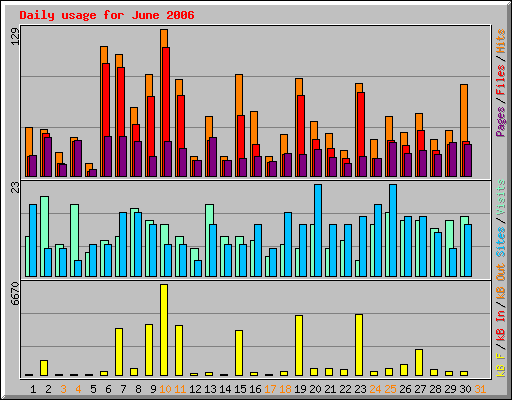
Task: Click day label 29 on the x-axis
Action: [450, 389]
